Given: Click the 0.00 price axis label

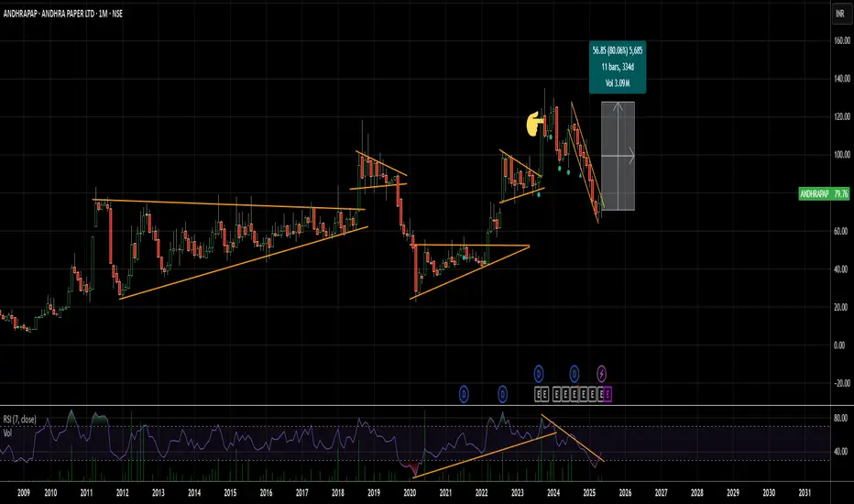Looking at the screenshot, I should pyautogui.click(x=840, y=345).
